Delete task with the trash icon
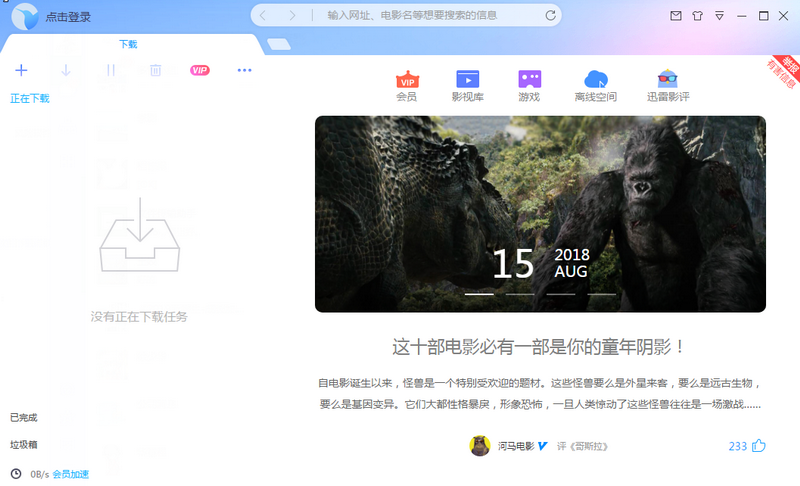 pyautogui.click(x=156, y=70)
